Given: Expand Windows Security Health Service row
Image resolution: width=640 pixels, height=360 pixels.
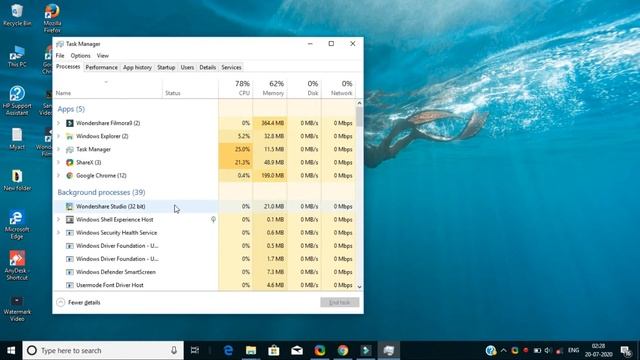Looking at the screenshot, I should tap(59, 233).
